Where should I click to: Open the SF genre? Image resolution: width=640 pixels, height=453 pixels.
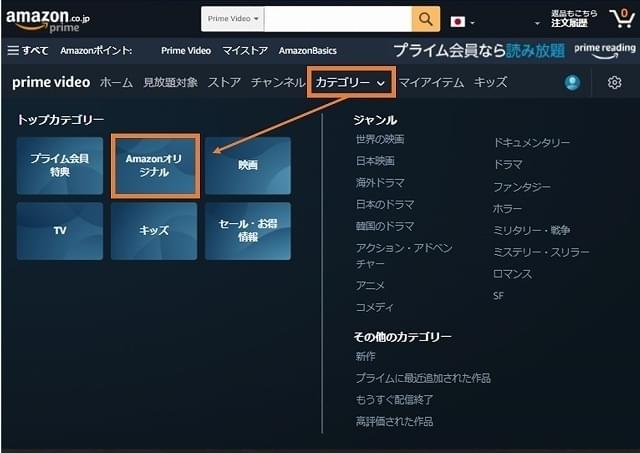(498, 295)
